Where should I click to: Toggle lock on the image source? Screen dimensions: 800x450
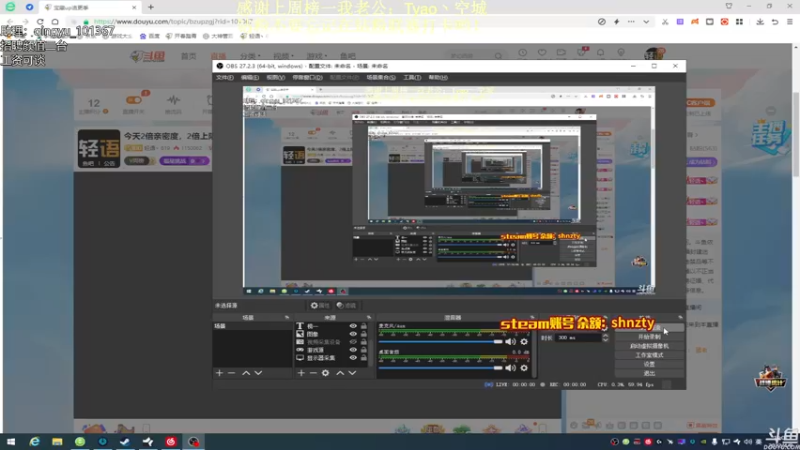pyautogui.click(x=364, y=334)
